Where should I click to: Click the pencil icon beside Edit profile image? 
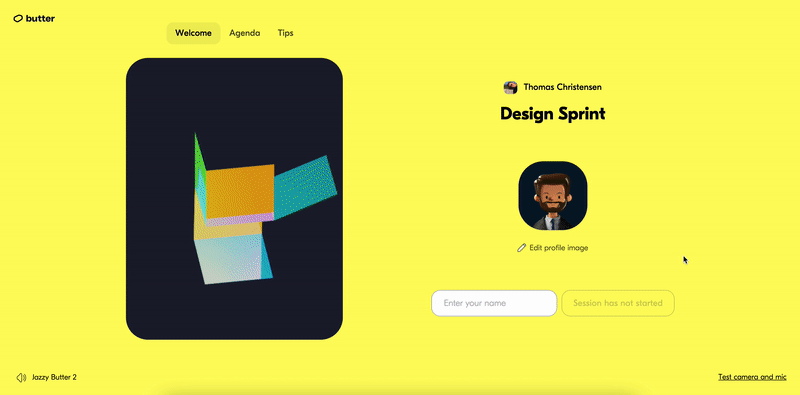(x=521, y=248)
